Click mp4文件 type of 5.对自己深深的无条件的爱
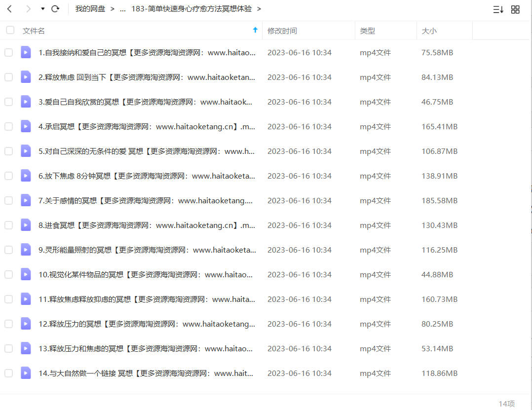This screenshot has width=532, height=410. (x=375, y=151)
